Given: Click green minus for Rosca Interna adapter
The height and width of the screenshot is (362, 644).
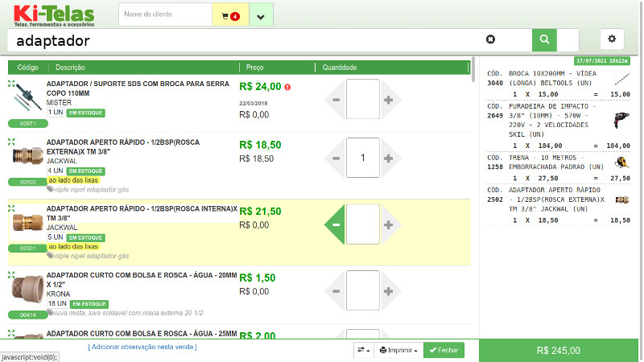Looking at the screenshot, I should [335, 224].
